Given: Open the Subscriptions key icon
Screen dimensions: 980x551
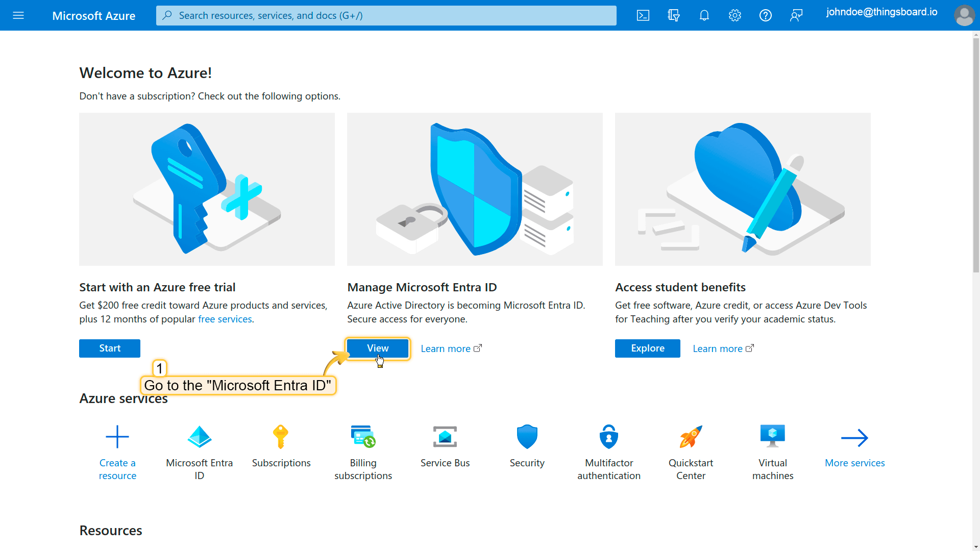Looking at the screenshot, I should pos(281,437).
